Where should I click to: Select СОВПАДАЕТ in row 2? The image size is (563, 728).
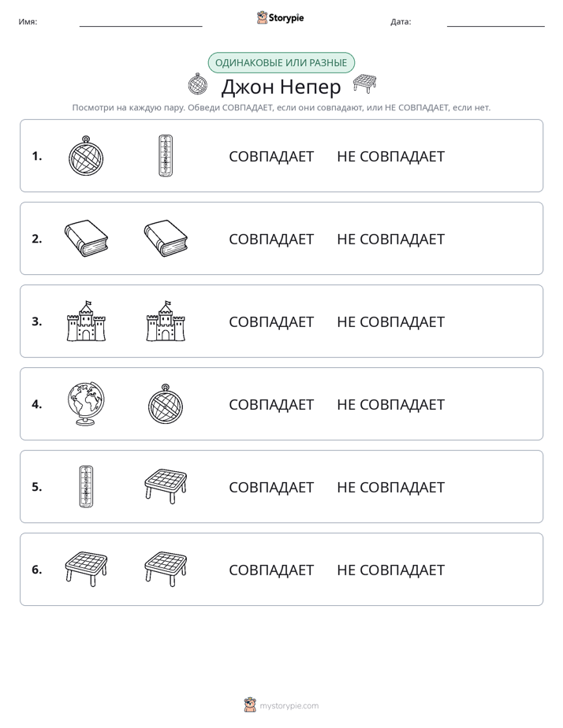pos(271,239)
